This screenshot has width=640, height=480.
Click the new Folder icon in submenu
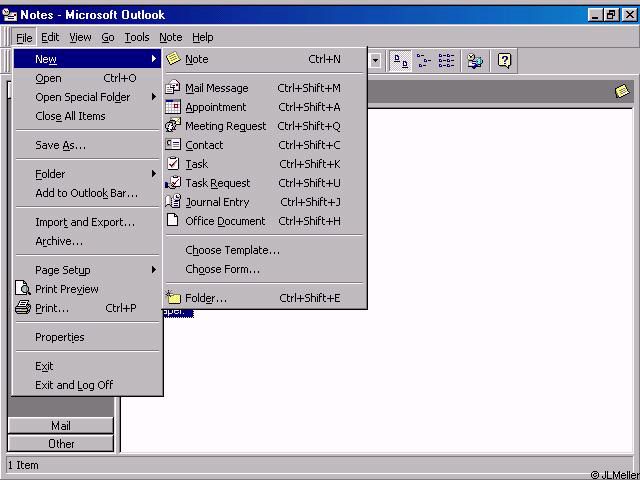click(173, 297)
